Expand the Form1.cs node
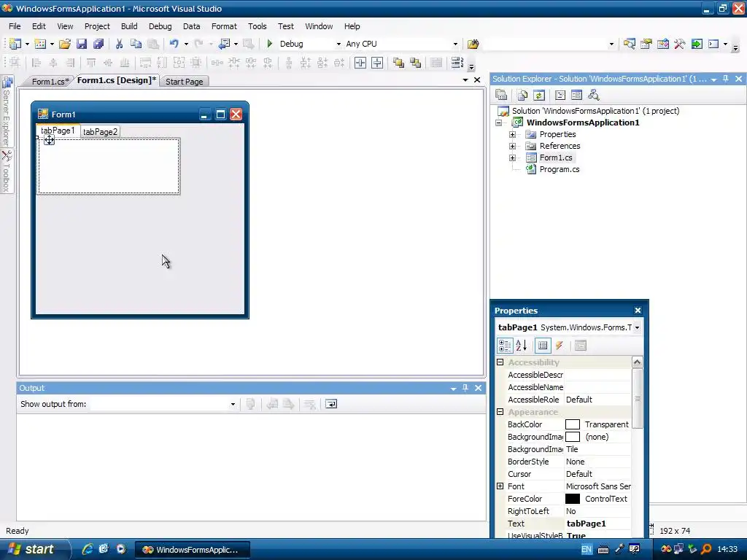Screen dimensions: 747x560 pyautogui.click(x=512, y=158)
